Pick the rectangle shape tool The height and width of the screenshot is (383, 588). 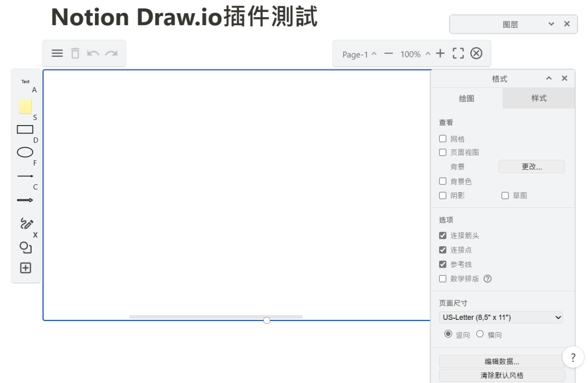(25, 129)
